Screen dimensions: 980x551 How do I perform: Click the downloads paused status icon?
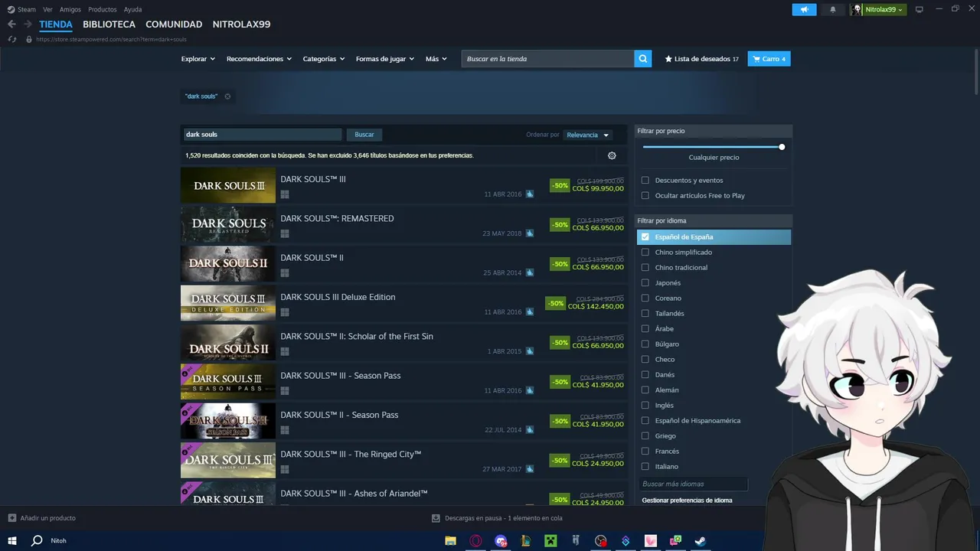[x=436, y=518]
